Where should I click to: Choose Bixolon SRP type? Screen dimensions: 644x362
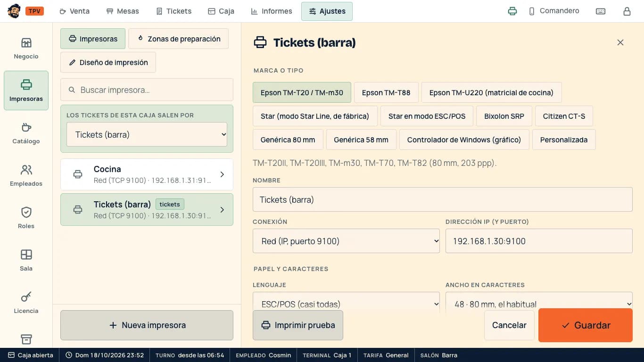pos(504,116)
